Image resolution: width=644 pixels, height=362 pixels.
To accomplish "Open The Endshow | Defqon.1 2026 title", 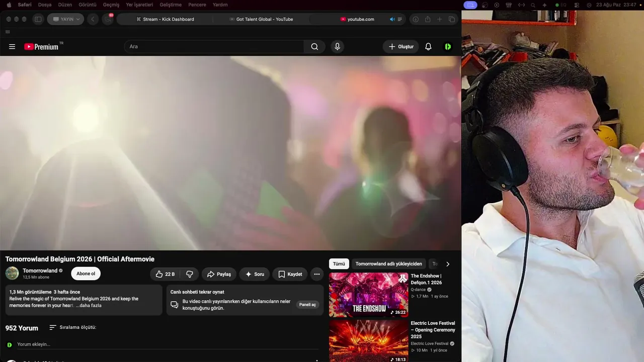I will pyautogui.click(x=426, y=279).
